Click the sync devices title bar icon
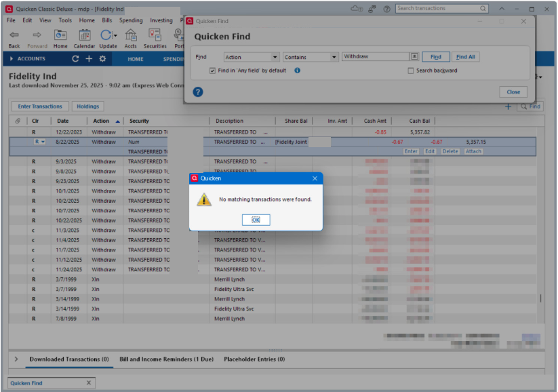 (x=372, y=9)
